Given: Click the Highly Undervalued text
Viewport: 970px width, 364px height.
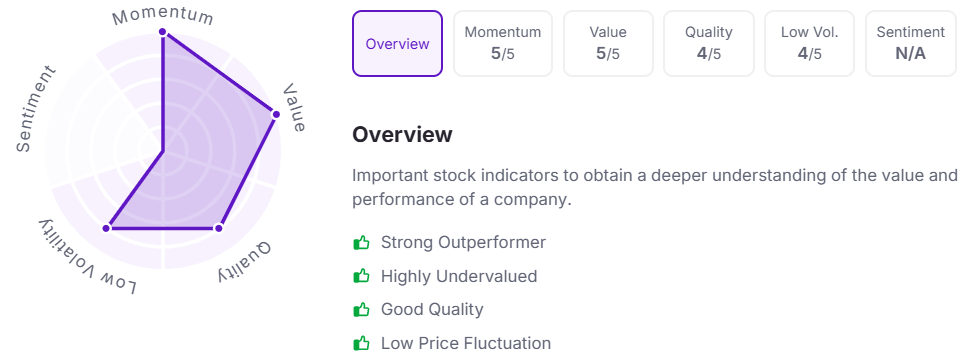Looking at the screenshot, I should point(459,275).
